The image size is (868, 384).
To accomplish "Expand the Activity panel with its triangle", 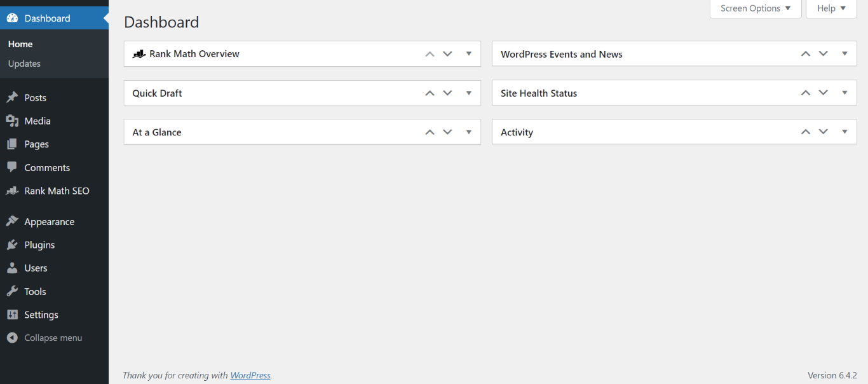I will click(844, 132).
